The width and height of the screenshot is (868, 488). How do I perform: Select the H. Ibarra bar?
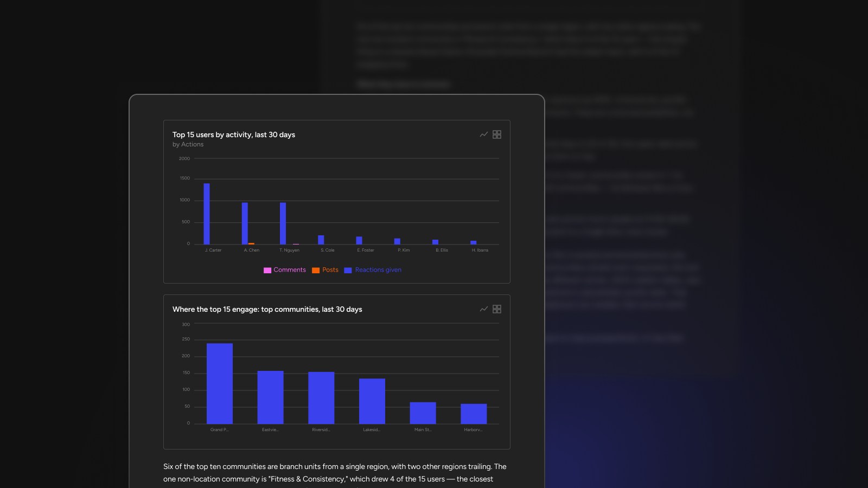pos(474,242)
